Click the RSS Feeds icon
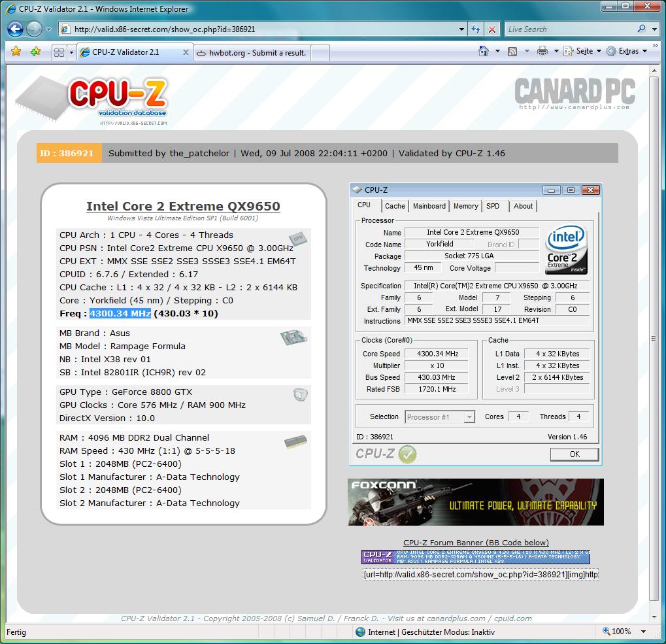 pyautogui.click(x=512, y=52)
